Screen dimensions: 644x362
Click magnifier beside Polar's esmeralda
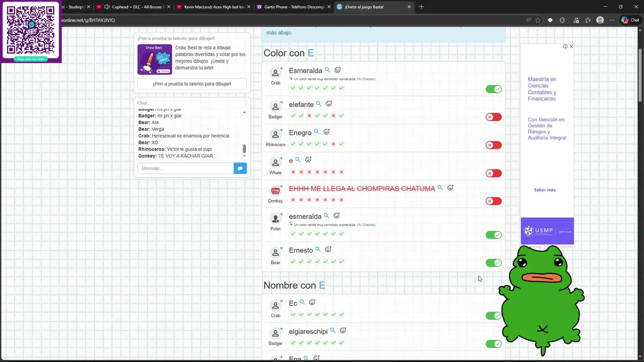click(x=327, y=216)
